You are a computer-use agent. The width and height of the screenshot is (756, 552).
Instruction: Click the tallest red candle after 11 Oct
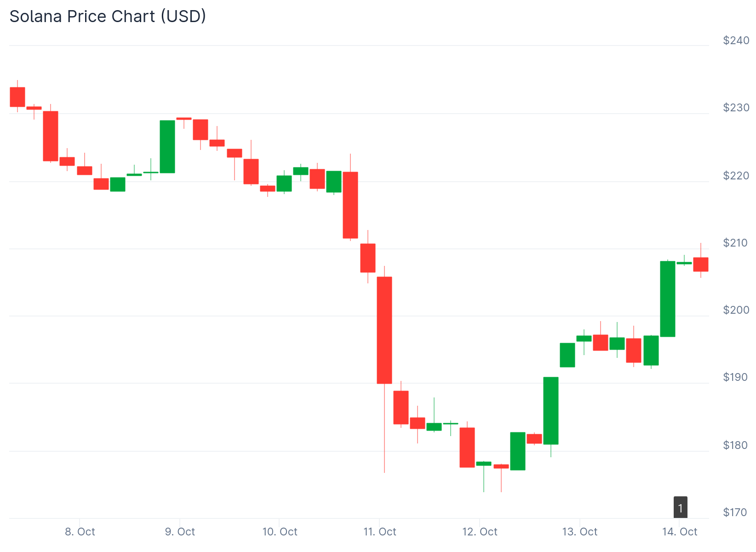click(x=384, y=330)
